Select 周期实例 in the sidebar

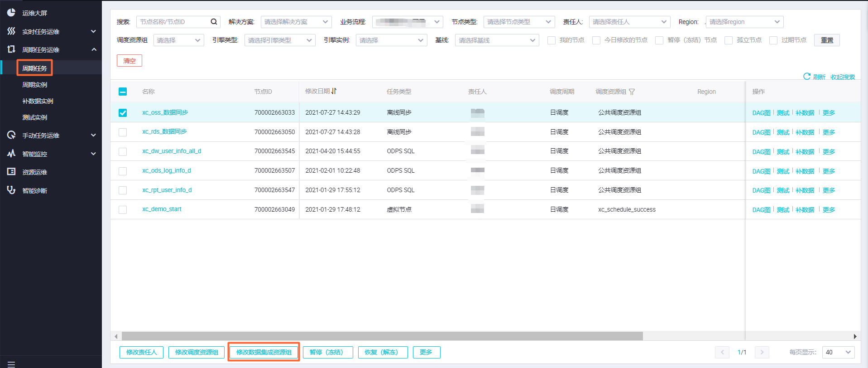pos(35,85)
